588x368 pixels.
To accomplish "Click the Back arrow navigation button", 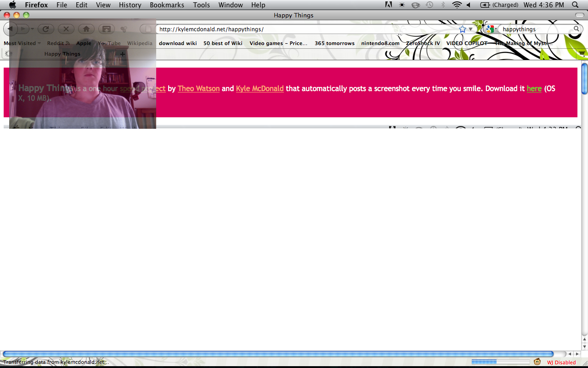I will (11, 29).
